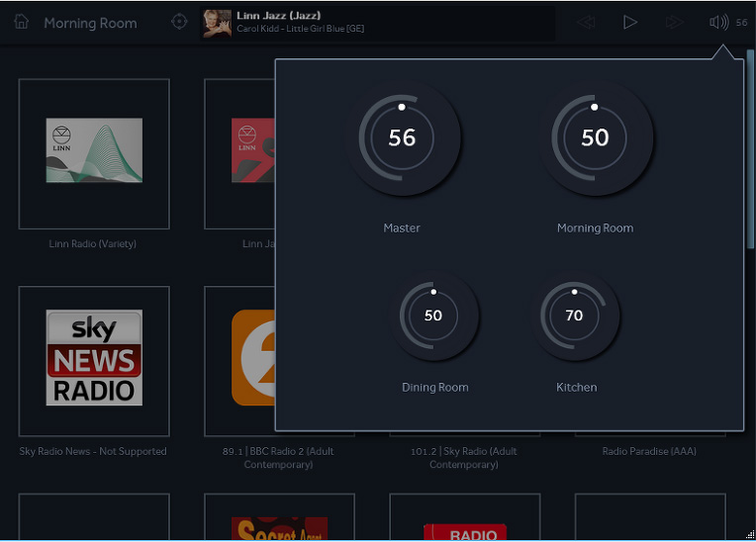Image resolution: width=756 pixels, height=542 pixels.
Task: Select the Linn Radio (Variety) station tile
Action: [94, 153]
